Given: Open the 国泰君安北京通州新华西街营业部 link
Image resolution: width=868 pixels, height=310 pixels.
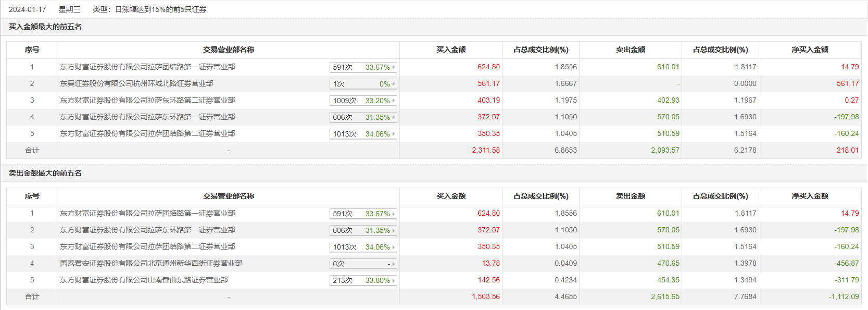Looking at the screenshot, I should point(151,263).
